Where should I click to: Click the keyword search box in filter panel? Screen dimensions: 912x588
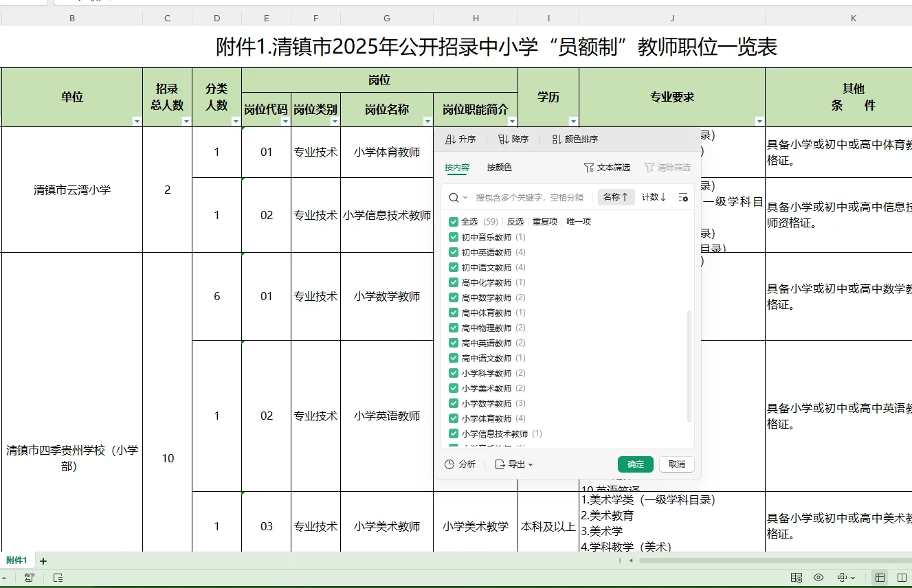pos(531,197)
